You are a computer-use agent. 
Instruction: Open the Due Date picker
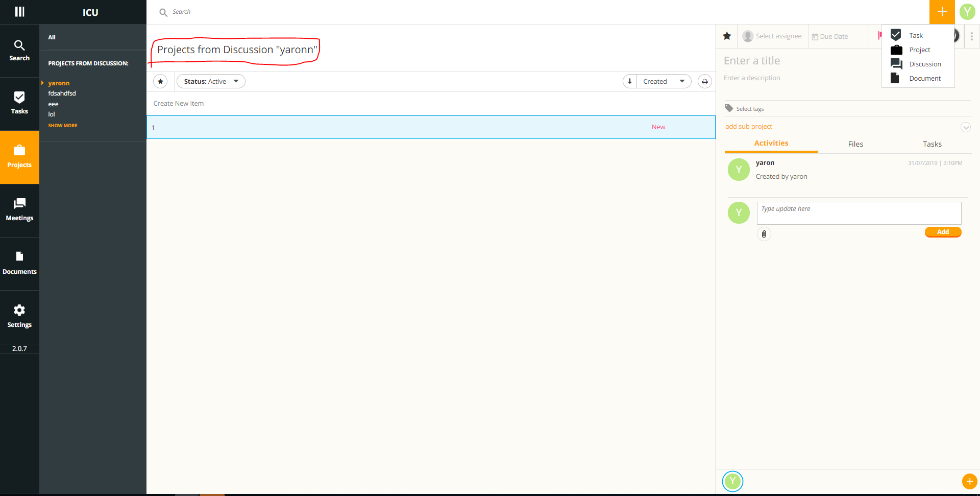click(x=830, y=37)
